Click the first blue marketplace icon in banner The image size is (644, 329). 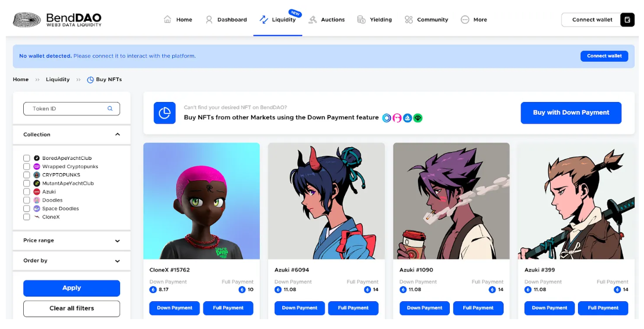coord(387,118)
